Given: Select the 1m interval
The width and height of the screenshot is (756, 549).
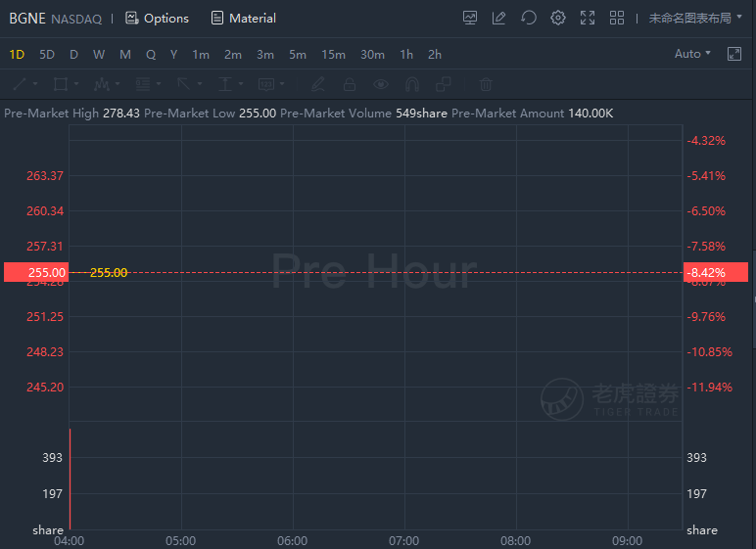Looking at the screenshot, I should (201, 55).
